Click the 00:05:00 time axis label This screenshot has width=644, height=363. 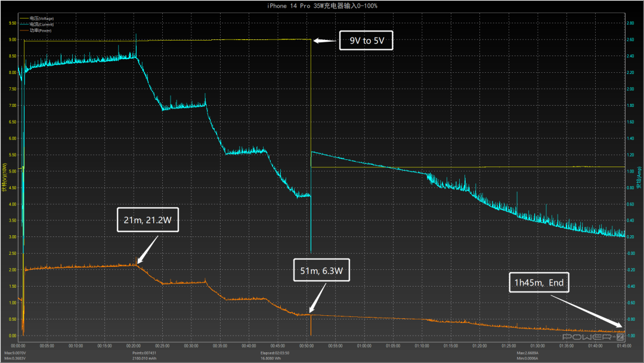(47, 346)
